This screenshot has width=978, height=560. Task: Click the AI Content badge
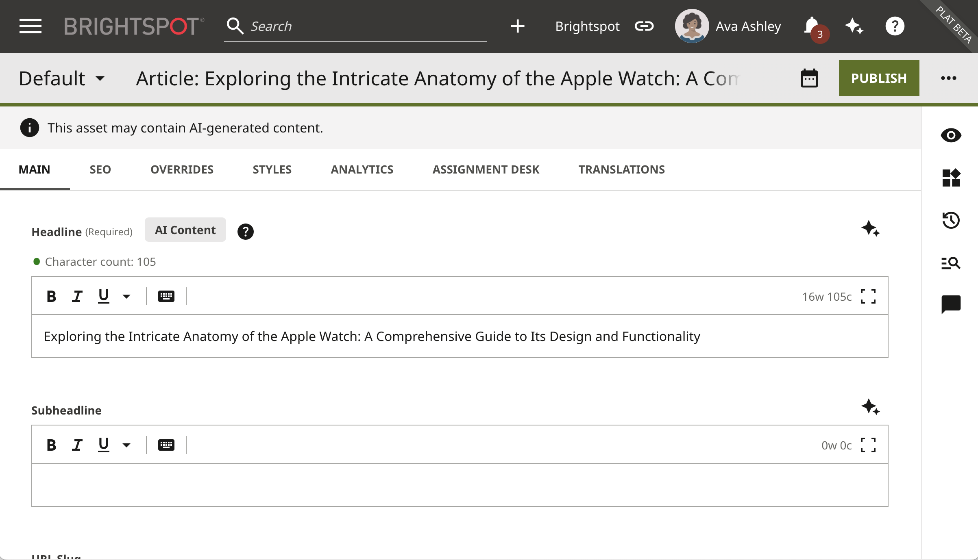185,230
